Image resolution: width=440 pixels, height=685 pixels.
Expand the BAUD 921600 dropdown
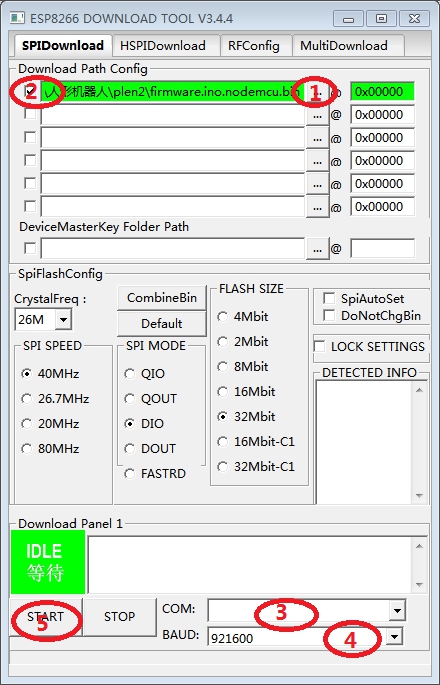(395, 637)
